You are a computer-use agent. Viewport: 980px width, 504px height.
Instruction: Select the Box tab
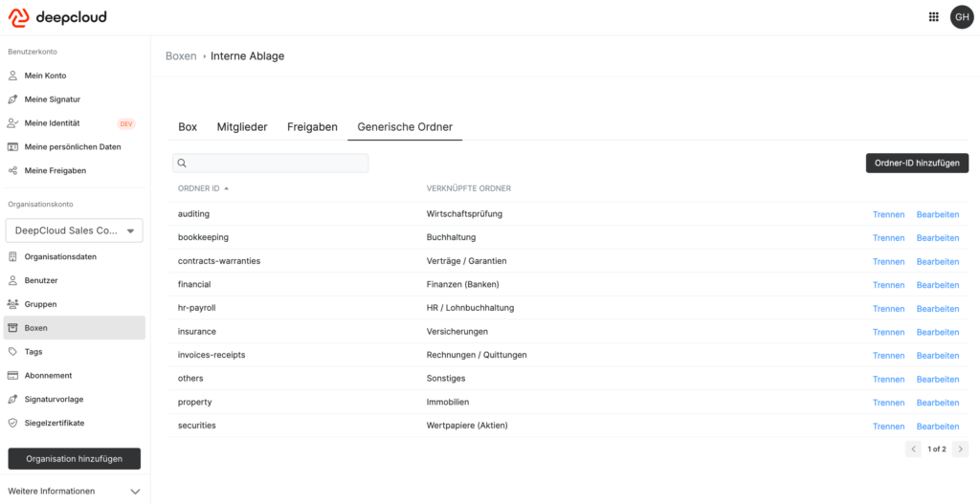pos(188,127)
